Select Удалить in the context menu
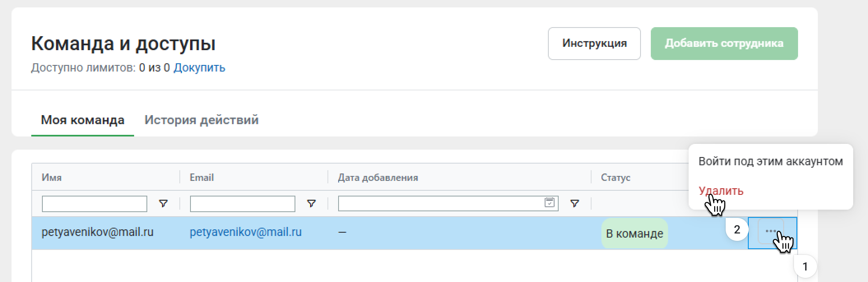 (x=721, y=191)
